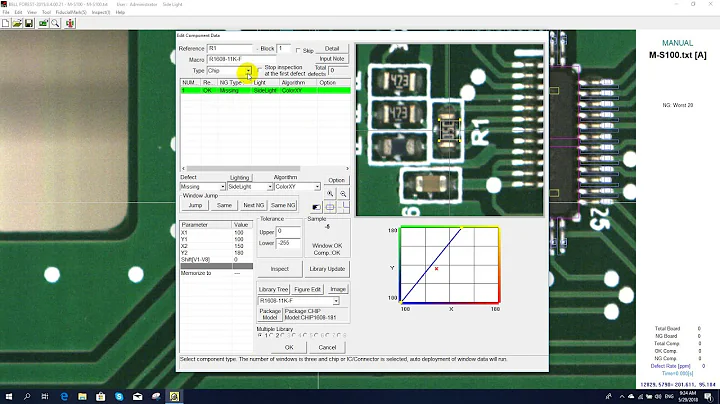
Task: Open Mail from the taskbar
Action: coord(137,396)
